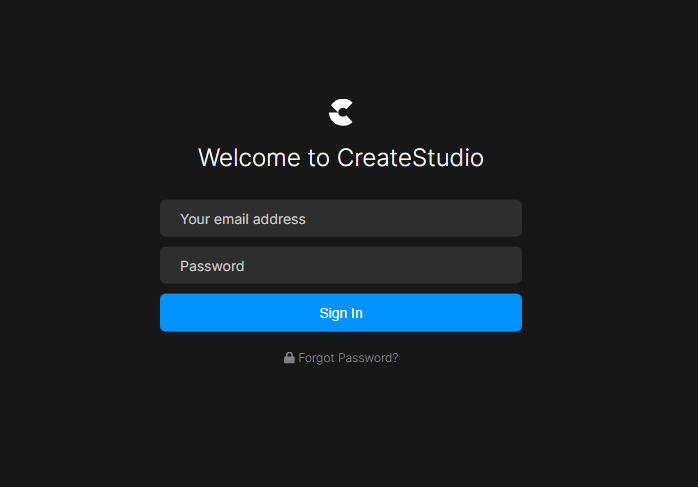Focus the Password input field

pyautogui.click(x=341, y=265)
